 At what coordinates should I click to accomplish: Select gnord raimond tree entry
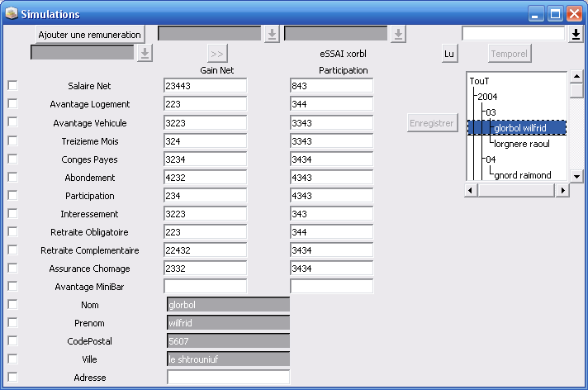pos(522,175)
